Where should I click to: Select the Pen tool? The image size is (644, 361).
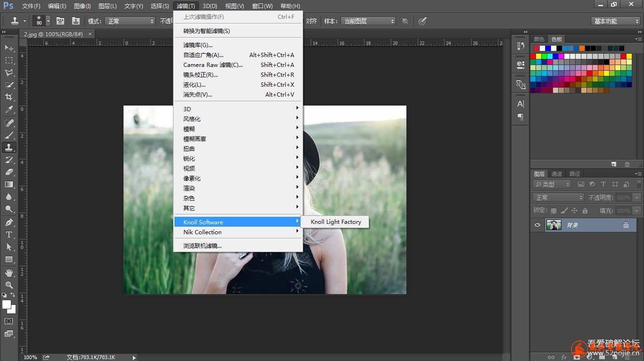[x=8, y=222]
